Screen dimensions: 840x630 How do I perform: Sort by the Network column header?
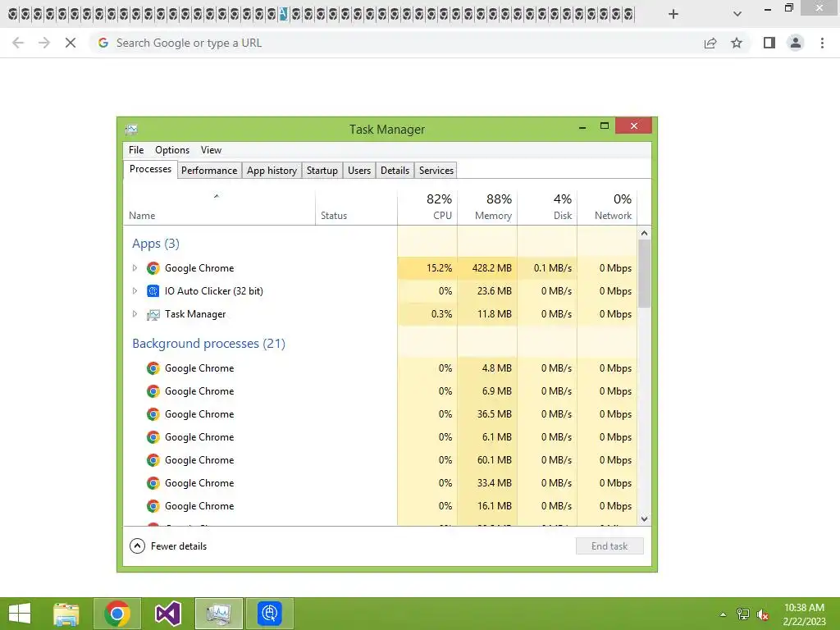click(608, 206)
